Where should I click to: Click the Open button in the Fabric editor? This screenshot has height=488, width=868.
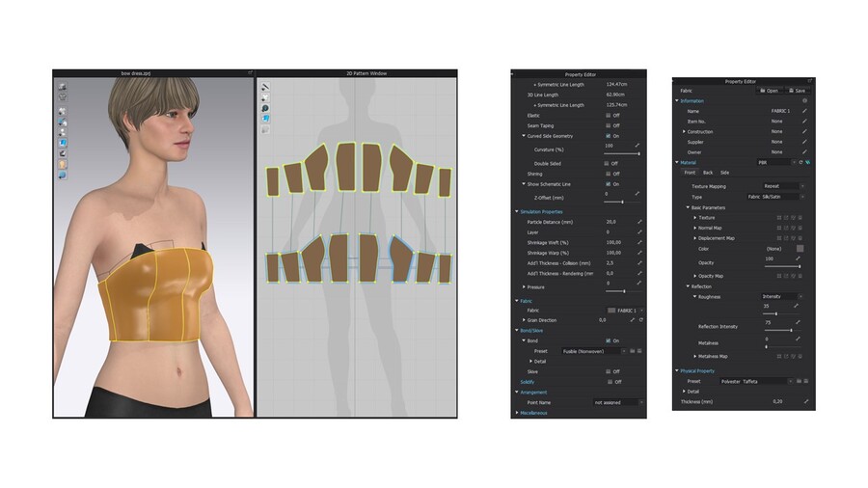click(770, 91)
